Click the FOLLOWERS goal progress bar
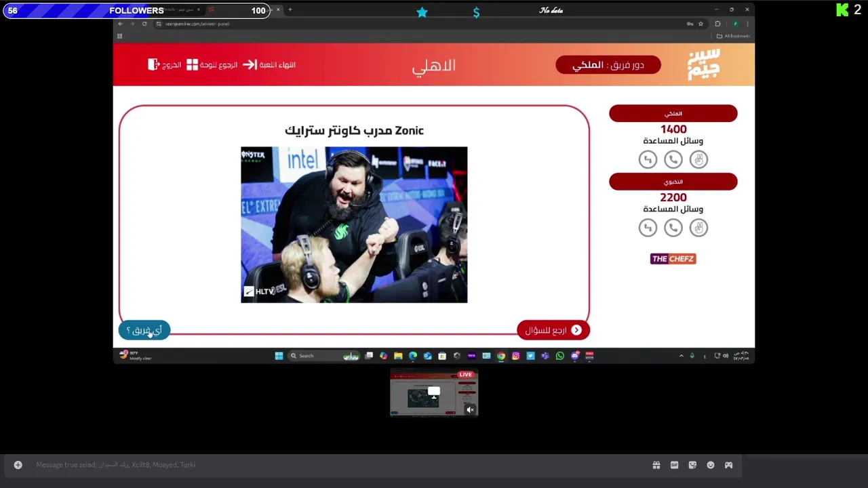 [136, 10]
